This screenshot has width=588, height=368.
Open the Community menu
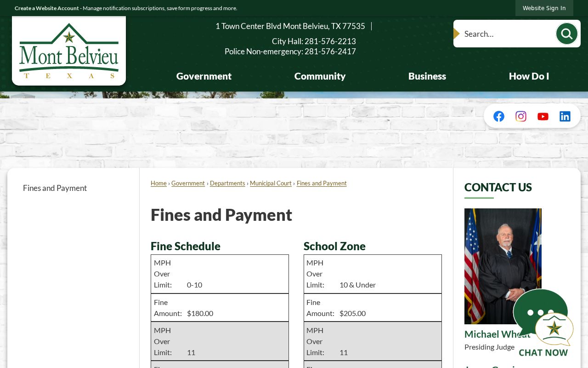[x=320, y=76]
